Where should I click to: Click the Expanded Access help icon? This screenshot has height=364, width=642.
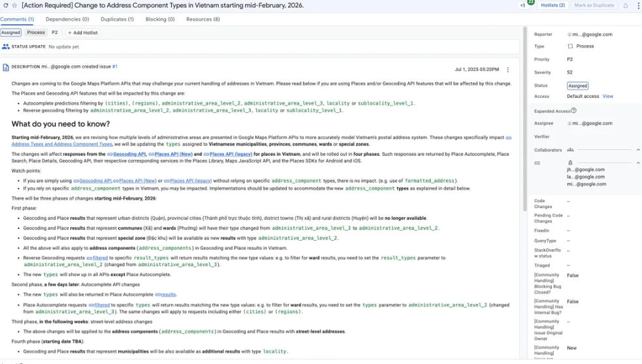[x=573, y=111]
